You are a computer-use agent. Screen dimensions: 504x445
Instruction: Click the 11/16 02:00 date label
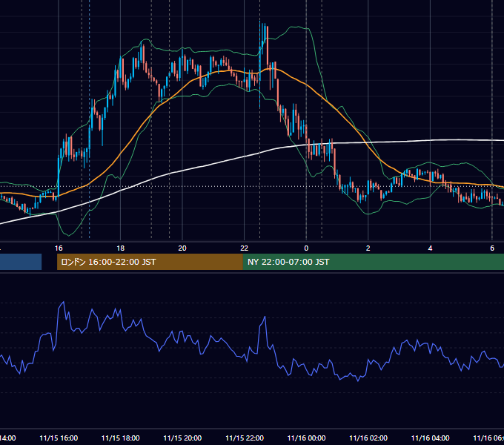pos(368,438)
